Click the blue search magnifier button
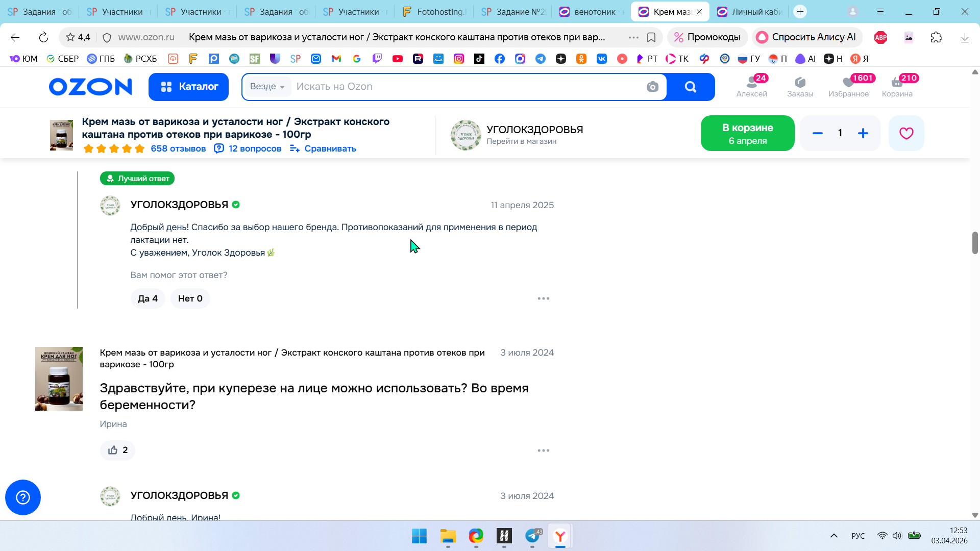 click(690, 87)
